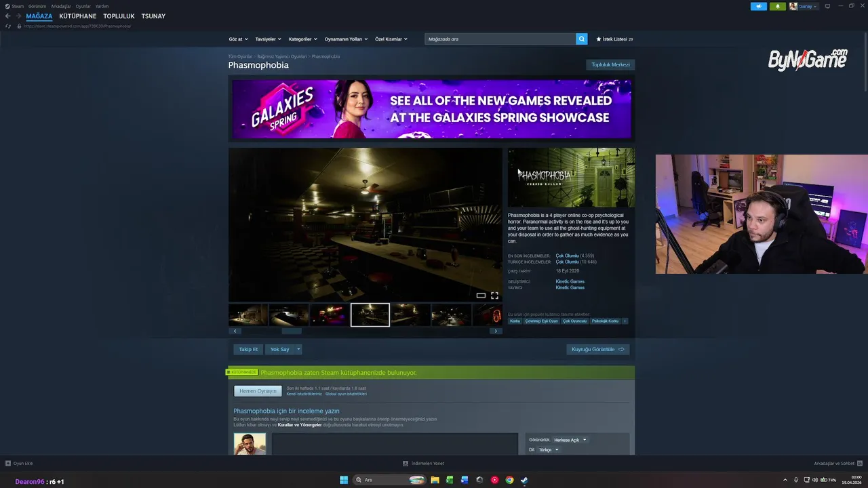Open the TSUNAY profile tab
The height and width of the screenshot is (488, 868).
tap(153, 16)
